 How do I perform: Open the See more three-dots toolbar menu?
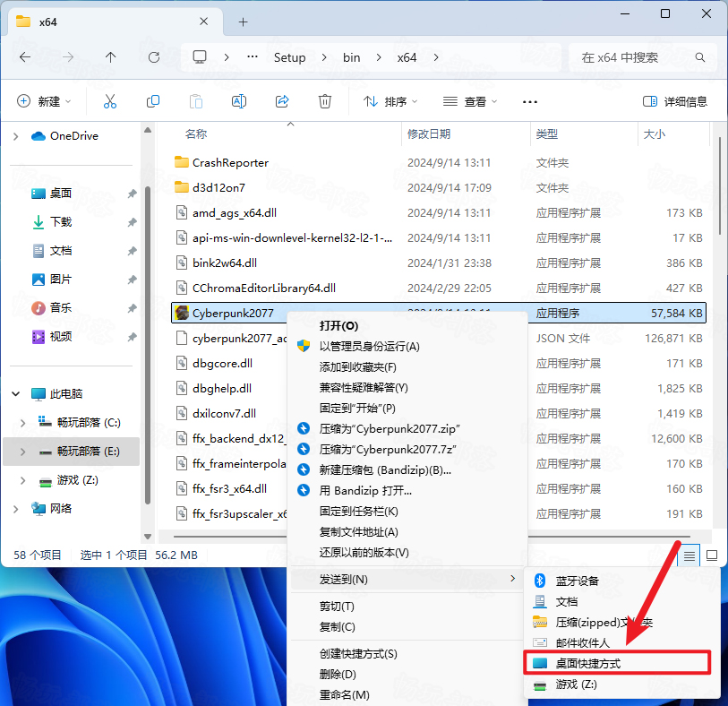[x=530, y=102]
